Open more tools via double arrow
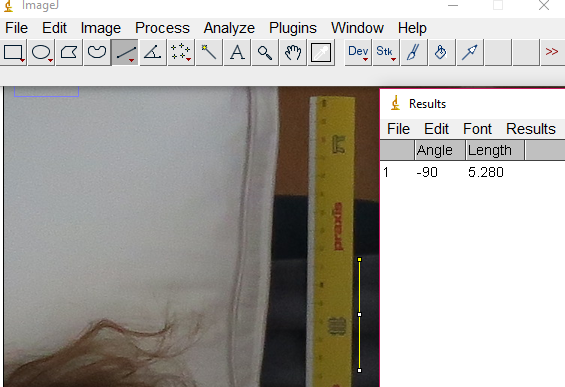The width and height of the screenshot is (565, 387). [x=552, y=52]
